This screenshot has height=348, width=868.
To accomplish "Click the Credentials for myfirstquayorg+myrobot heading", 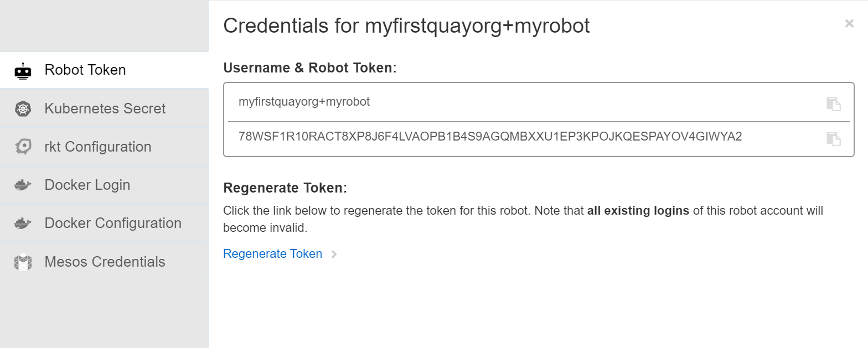I will tap(406, 25).
